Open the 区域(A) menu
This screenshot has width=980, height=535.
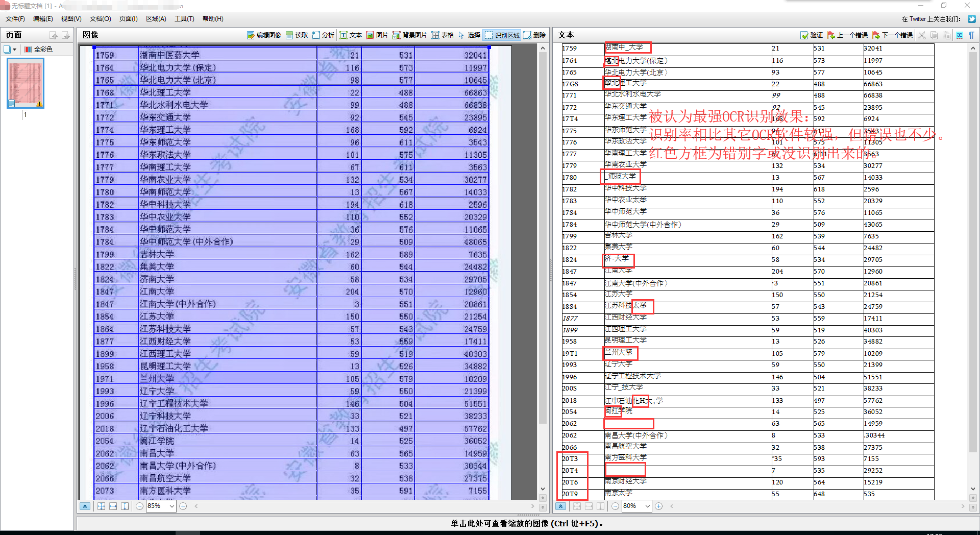coord(156,19)
